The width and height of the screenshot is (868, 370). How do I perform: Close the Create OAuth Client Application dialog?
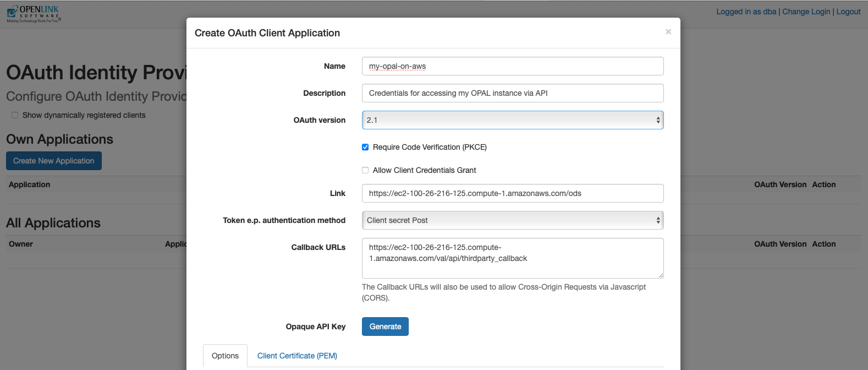[668, 32]
